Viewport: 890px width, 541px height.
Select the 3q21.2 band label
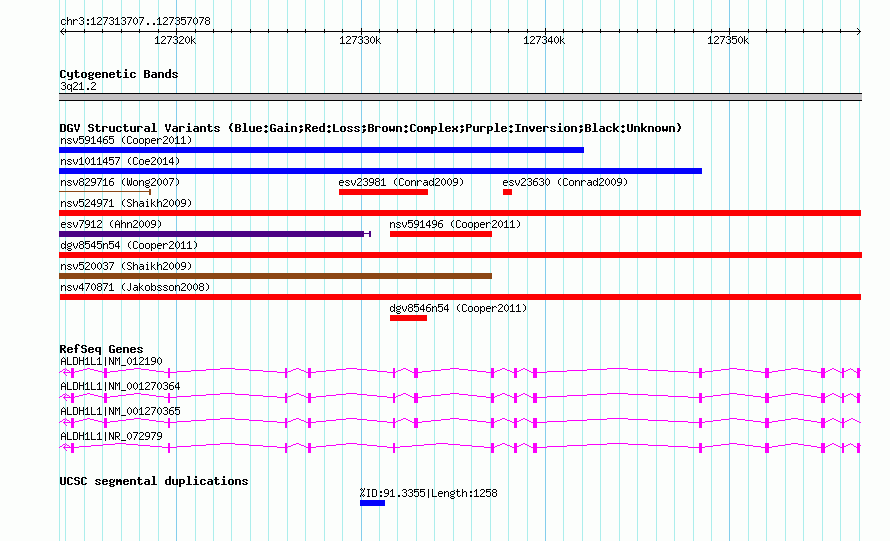click(78, 86)
